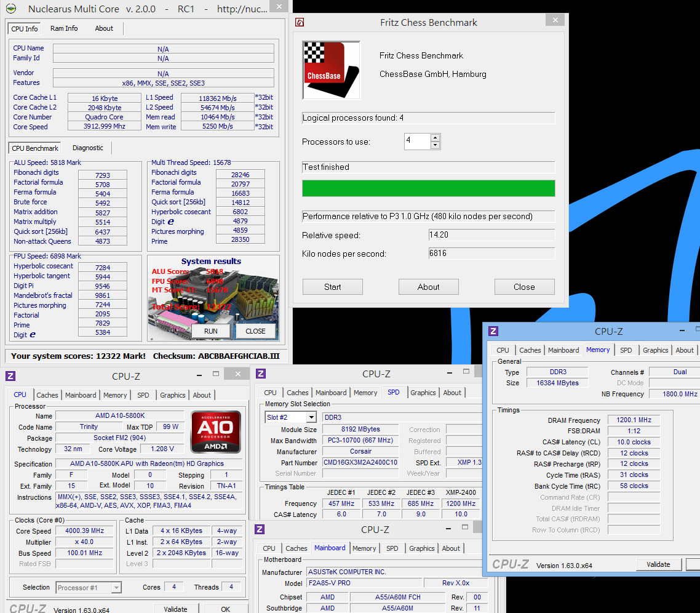Click Validate in CPU-Z Memory window
700x613 pixels.
coord(659,564)
